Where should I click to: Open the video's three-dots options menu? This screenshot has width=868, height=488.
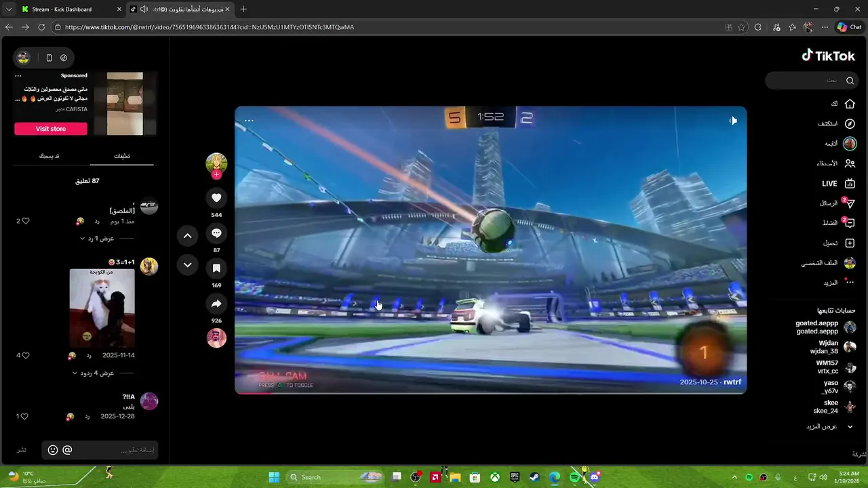(x=249, y=121)
